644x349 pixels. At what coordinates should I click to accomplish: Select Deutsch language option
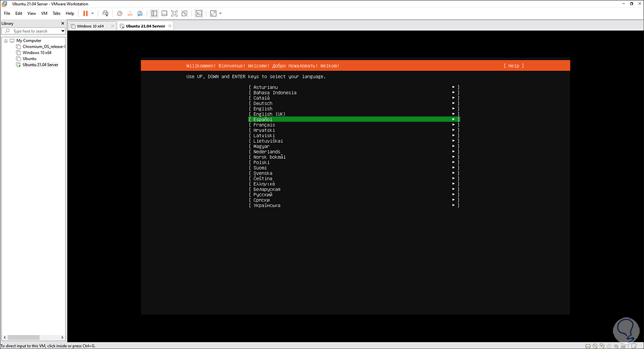point(354,103)
